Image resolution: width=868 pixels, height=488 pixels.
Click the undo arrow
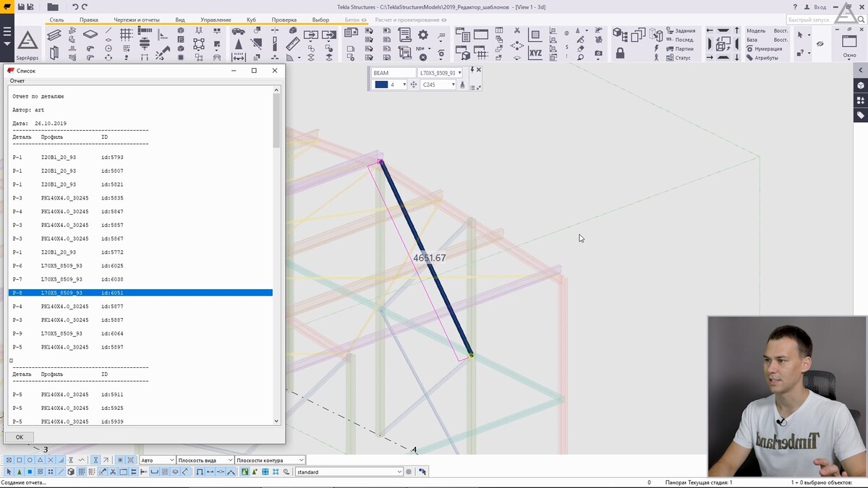75,7
